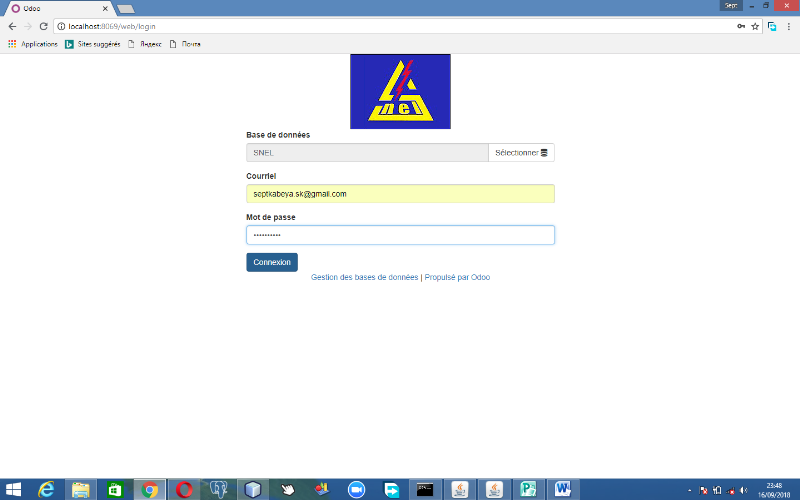This screenshot has width=800, height=500.
Task: Click the browser address bar URL
Action: (x=112, y=27)
